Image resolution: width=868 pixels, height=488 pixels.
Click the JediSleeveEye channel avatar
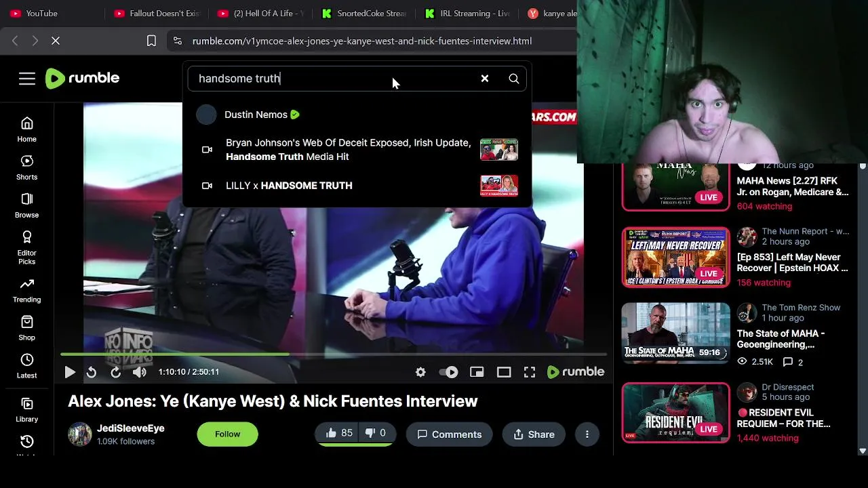pyautogui.click(x=80, y=434)
